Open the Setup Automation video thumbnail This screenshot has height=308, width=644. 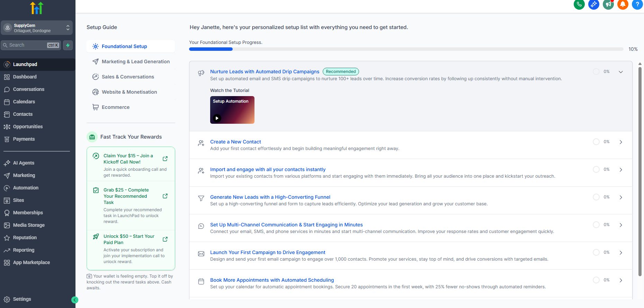point(232,110)
